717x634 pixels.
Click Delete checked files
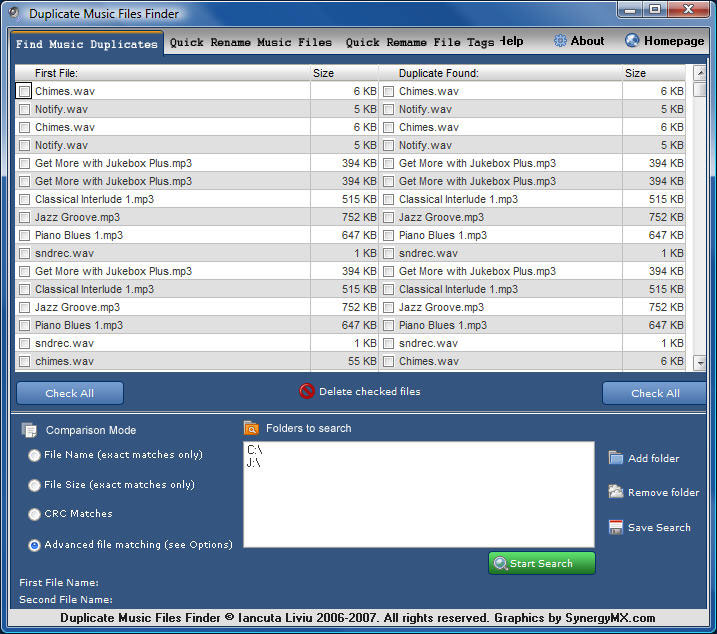click(369, 392)
